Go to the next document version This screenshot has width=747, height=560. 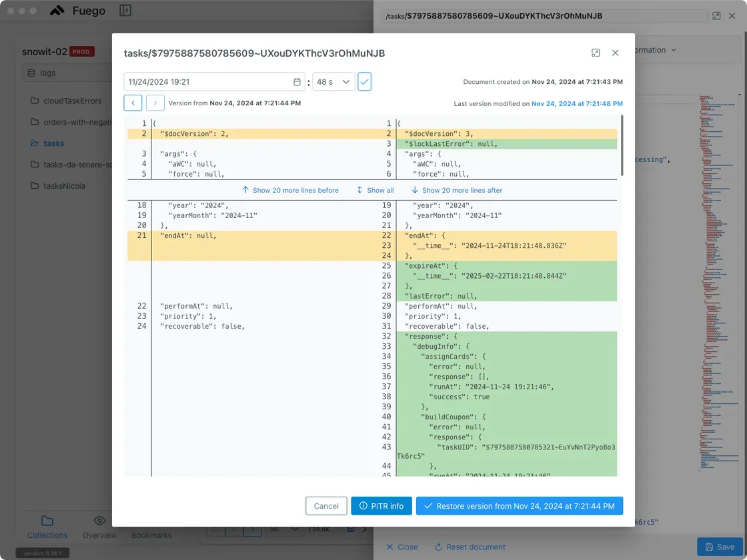(155, 103)
